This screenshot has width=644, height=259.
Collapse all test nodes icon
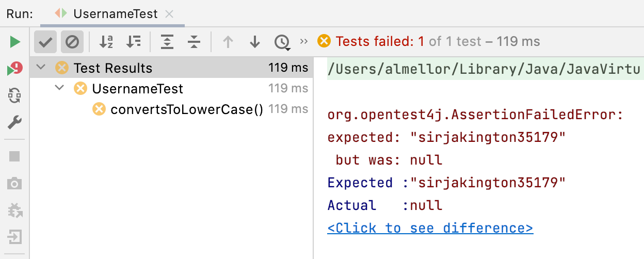194,42
